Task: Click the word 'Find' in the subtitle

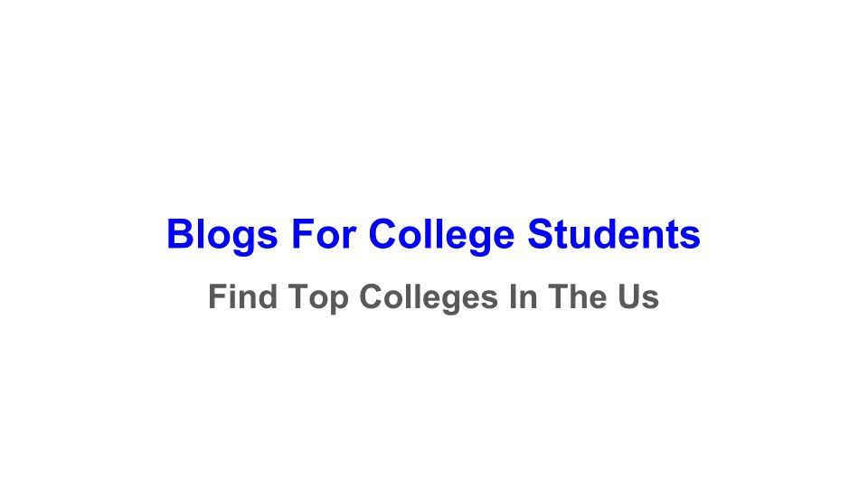Action: (242, 296)
